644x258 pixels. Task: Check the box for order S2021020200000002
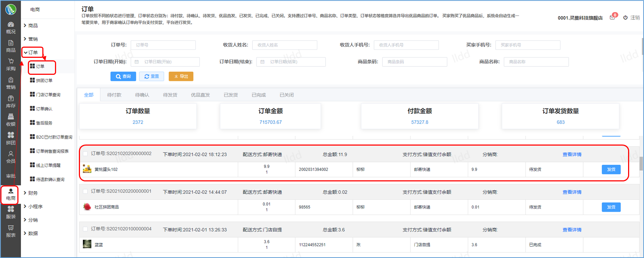(85, 154)
